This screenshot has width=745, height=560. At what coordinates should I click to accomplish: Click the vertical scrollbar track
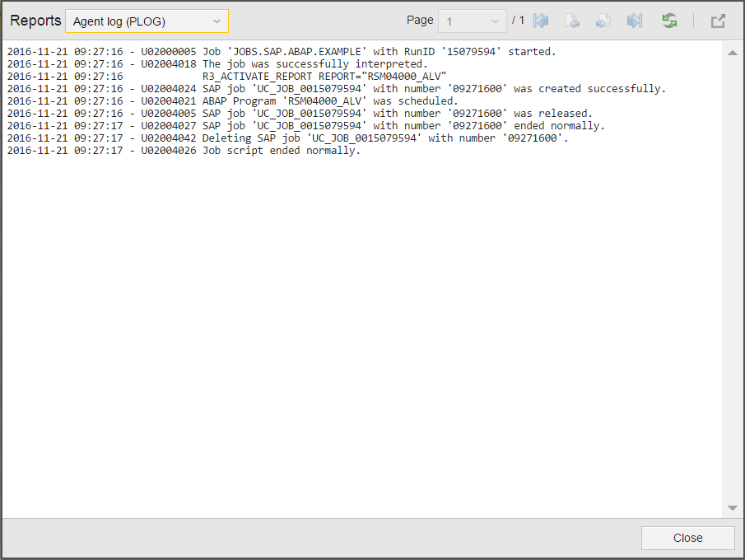pyautogui.click(x=733, y=280)
